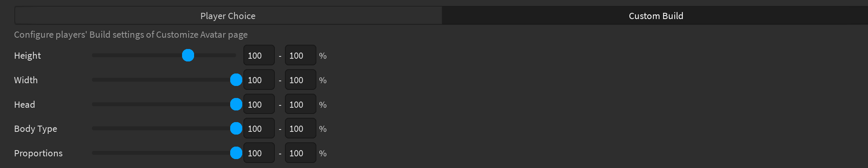Click the Height maximum percent field
This screenshot has height=168, width=868.
point(300,55)
